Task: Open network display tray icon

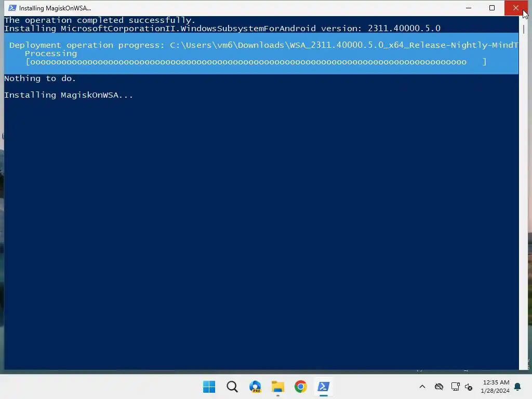Action: pos(455,387)
